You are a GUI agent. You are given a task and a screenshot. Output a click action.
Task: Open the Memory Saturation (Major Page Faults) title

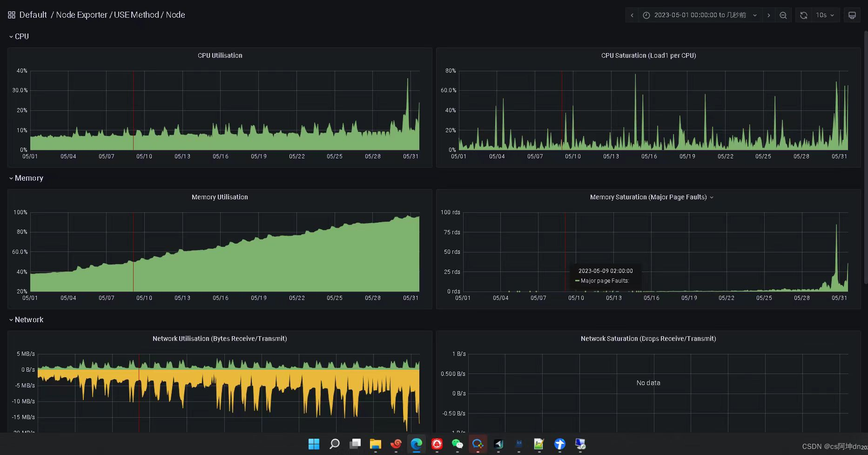tap(648, 197)
